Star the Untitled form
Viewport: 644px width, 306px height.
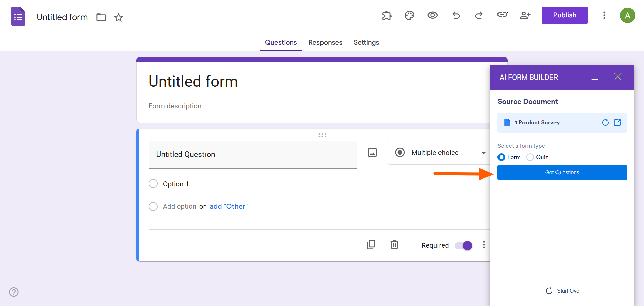119,17
